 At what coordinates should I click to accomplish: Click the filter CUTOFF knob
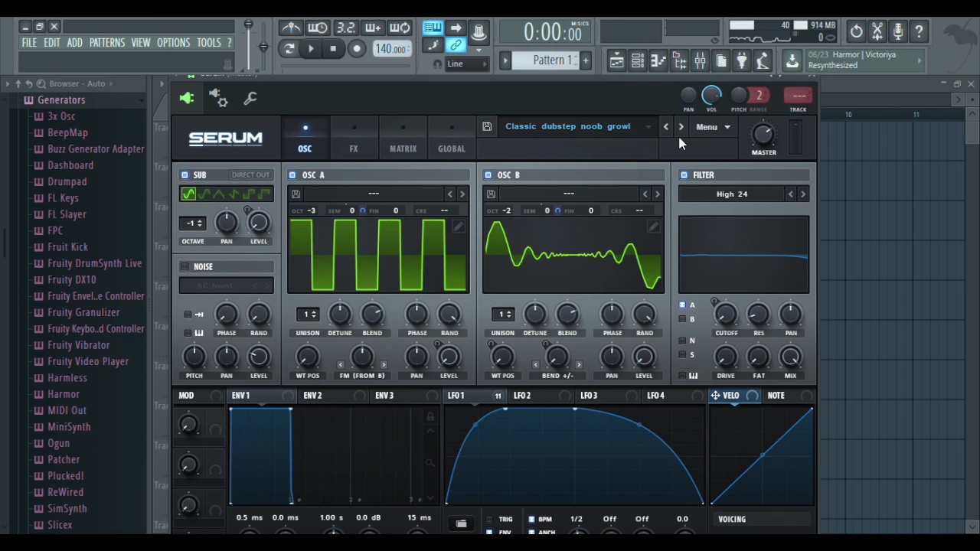(x=726, y=314)
